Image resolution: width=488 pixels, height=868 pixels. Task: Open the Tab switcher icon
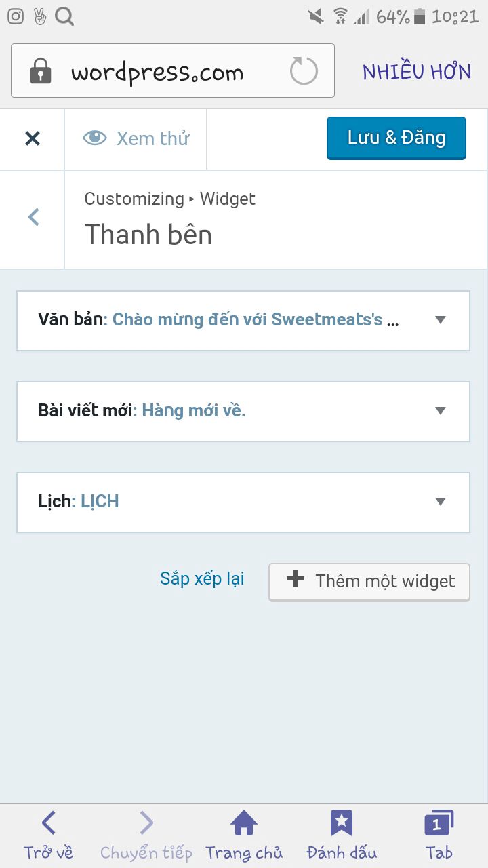point(439,823)
